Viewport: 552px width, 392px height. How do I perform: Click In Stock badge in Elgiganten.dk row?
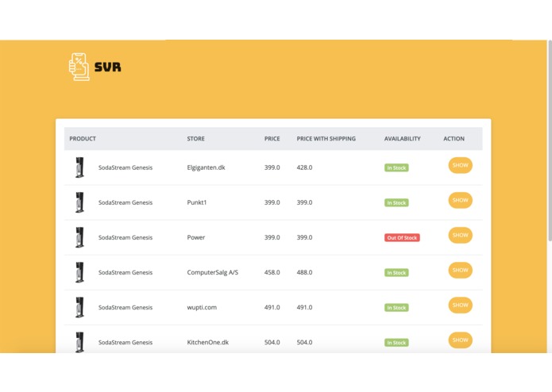tap(396, 167)
